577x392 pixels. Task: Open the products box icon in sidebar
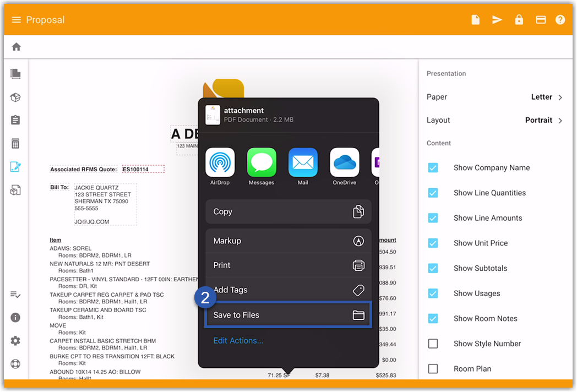pyautogui.click(x=15, y=97)
